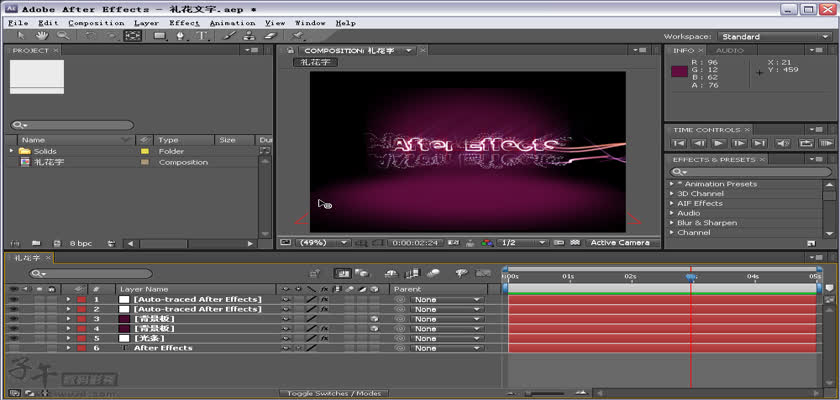Select the Brush tool
The height and width of the screenshot is (400, 840).
coord(229,36)
